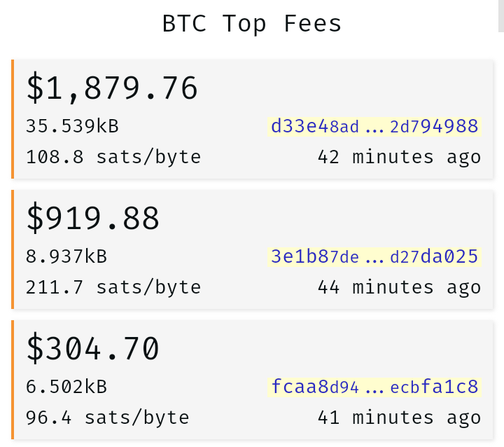Open transaction link 3e1b87de...d27da025
The image size is (504, 447).
click(x=374, y=257)
